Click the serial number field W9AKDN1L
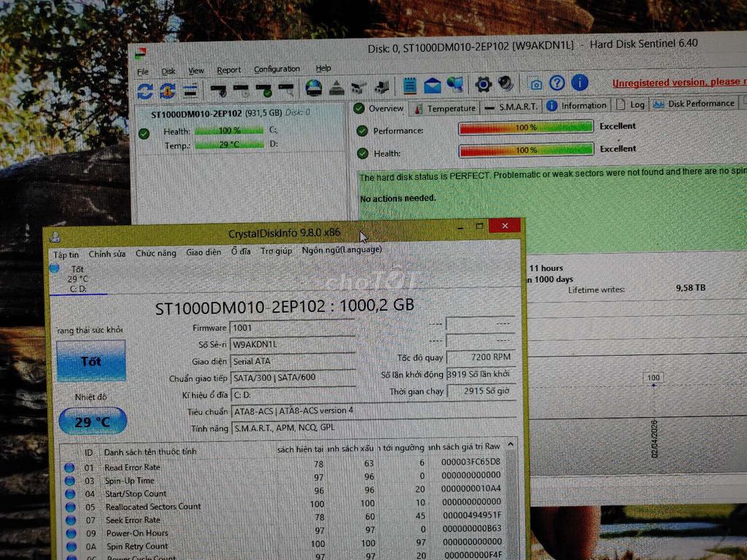This screenshot has height=560, width=747. pos(293,344)
